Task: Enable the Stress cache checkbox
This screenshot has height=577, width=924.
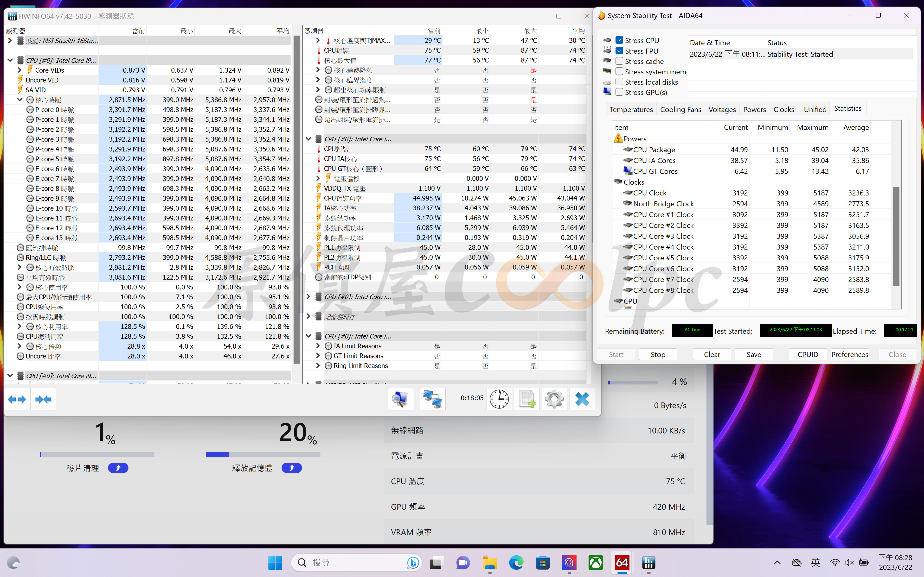Action: click(x=619, y=61)
